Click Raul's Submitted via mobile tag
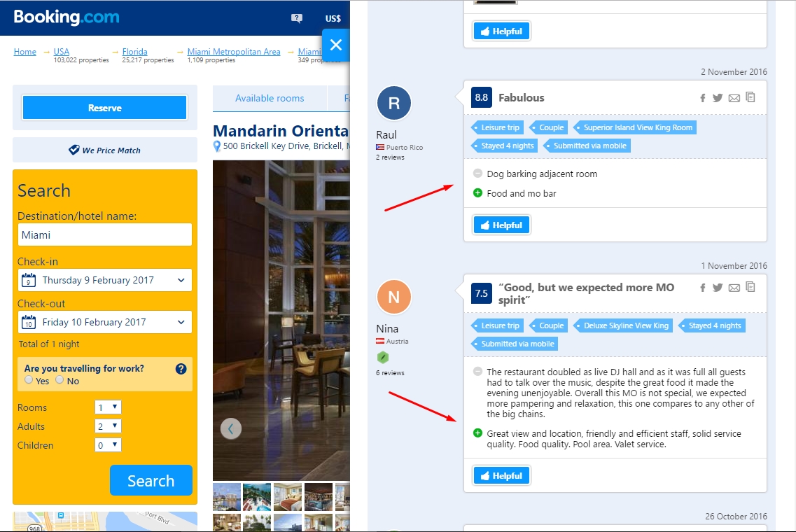Viewport: 796px width, 532px height. point(587,146)
